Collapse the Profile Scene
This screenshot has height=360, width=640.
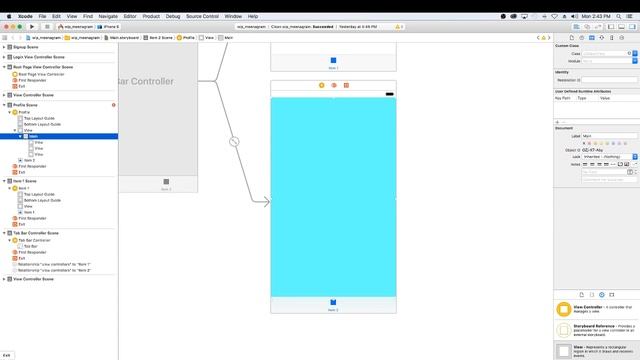pos(4,105)
